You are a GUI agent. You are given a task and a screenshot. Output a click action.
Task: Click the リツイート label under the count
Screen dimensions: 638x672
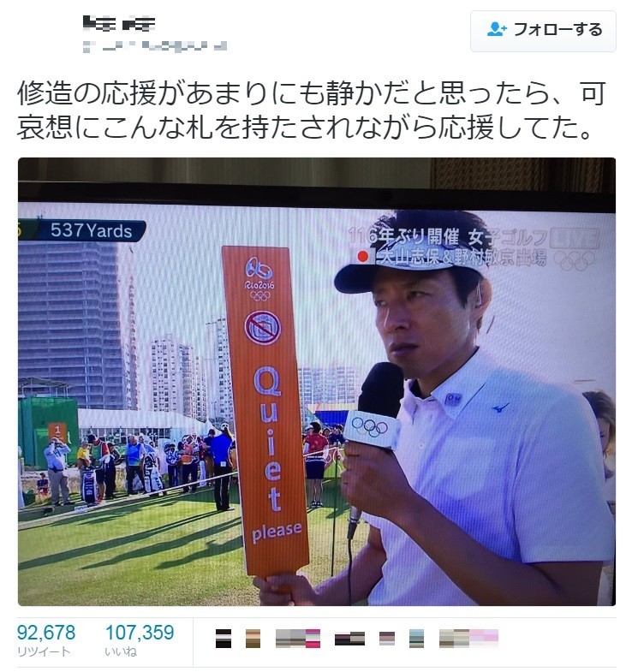[x=44, y=651]
